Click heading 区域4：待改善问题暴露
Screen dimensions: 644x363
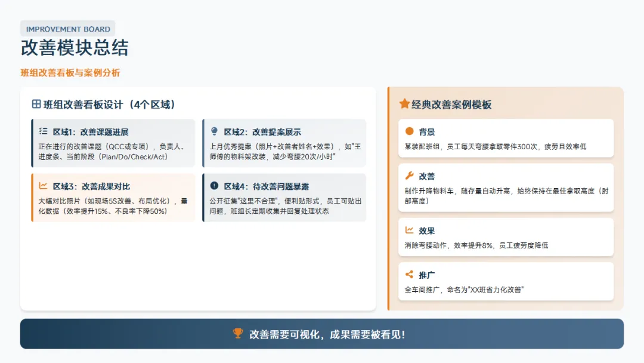[x=266, y=187]
